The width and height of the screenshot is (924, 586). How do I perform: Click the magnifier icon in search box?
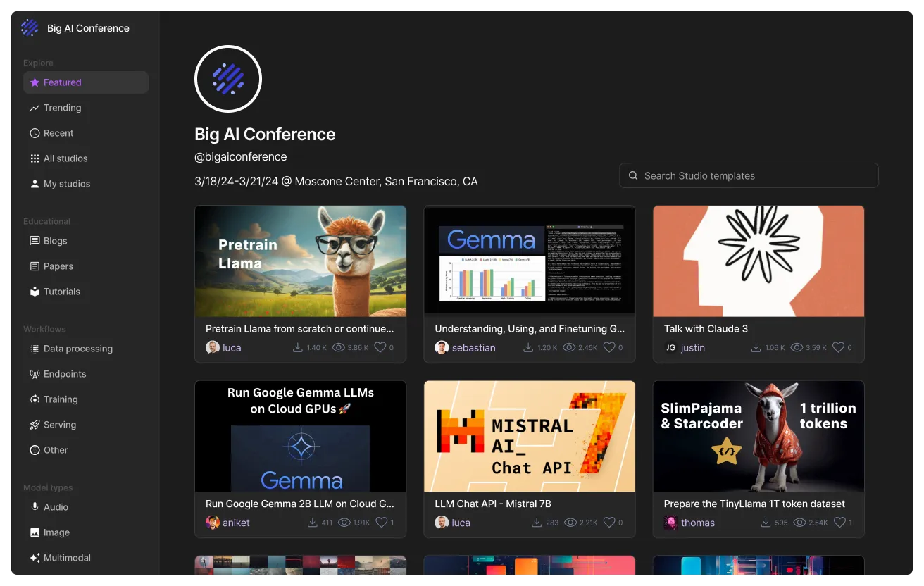click(633, 175)
